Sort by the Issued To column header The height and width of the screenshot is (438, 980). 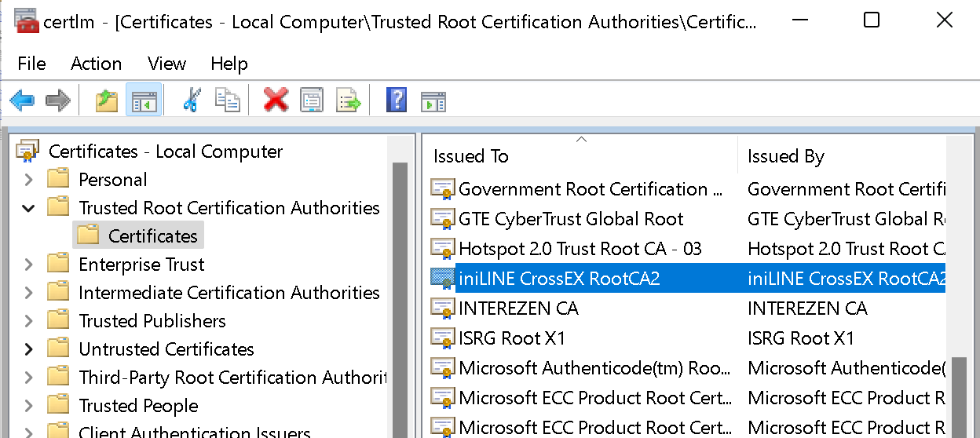(471, 156)
